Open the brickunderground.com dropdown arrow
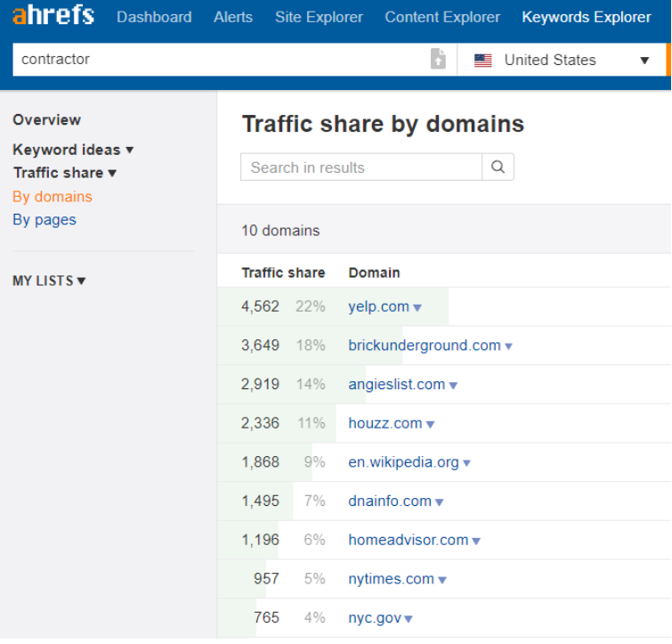Viewport: 672px width, 644px height. [x=508, y=346]
